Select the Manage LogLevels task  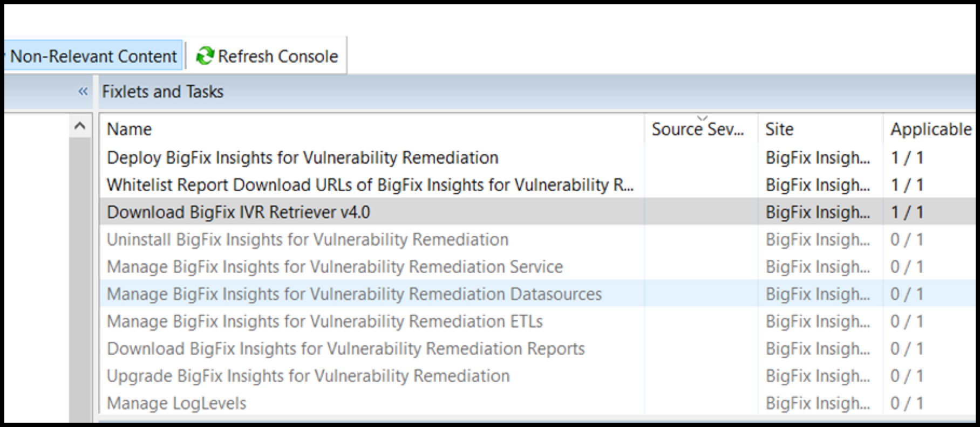click(176, 403)
